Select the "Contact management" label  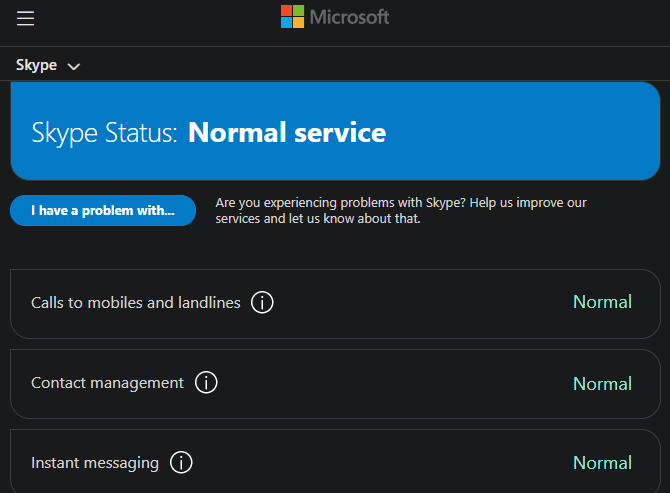pos(107,383)
